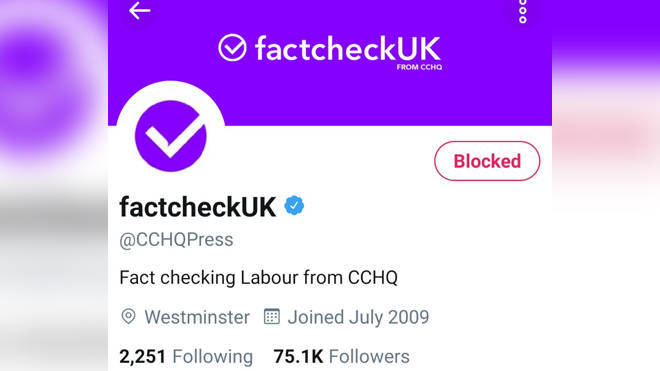Open the 2,251 Following list
Screen dimensions: 660x371
[186, 356]
